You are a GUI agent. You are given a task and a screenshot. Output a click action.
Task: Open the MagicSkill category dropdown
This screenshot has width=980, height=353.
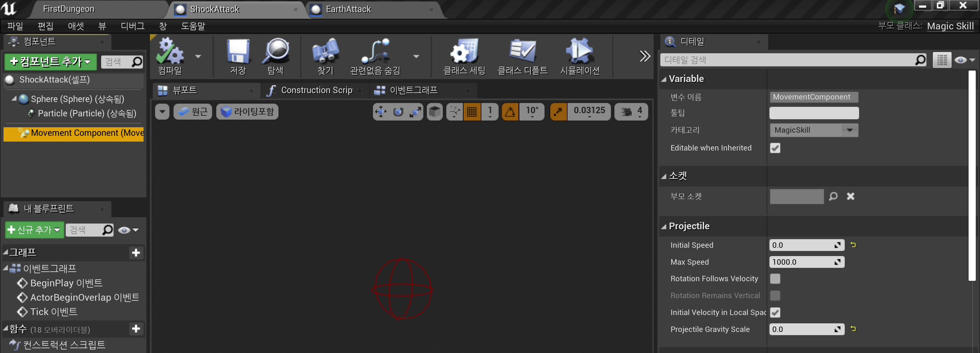pos(813,130)
